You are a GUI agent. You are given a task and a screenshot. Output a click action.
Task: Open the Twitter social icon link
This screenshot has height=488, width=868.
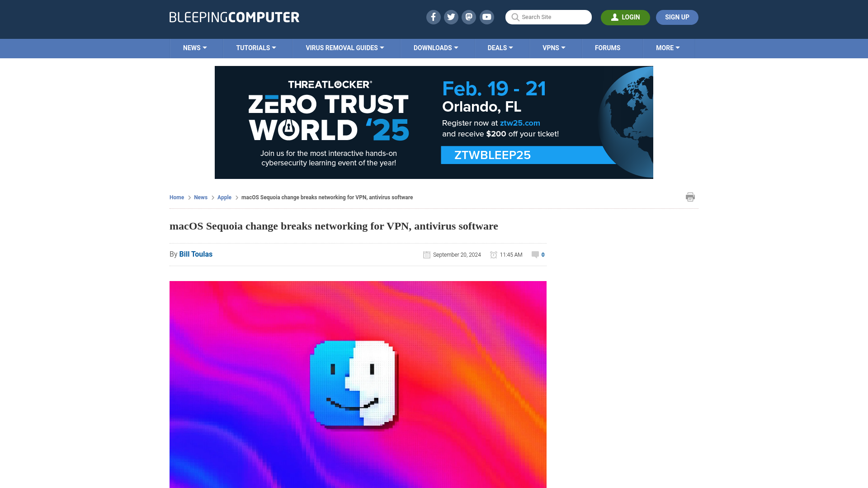451,17
